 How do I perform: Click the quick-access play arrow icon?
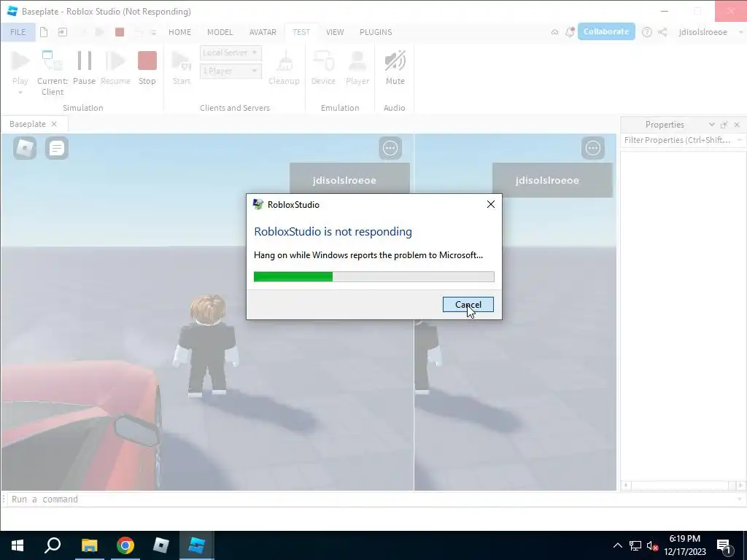click(x=99, y=32)
